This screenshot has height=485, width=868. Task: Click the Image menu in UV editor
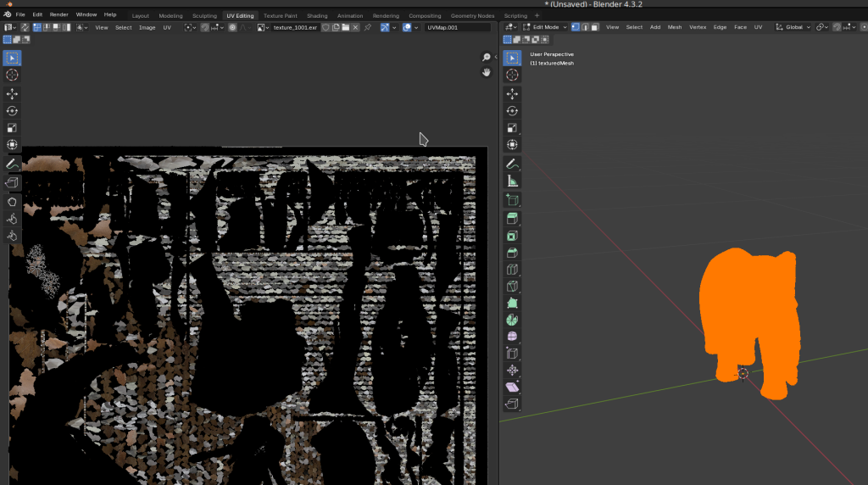[x=147, y=27]
